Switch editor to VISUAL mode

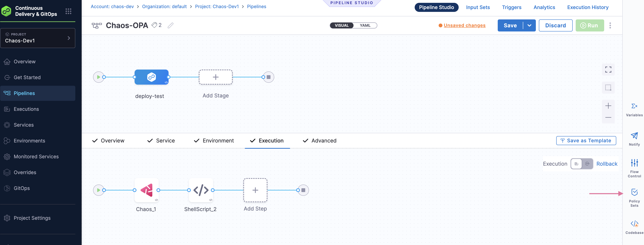[341, 25]
